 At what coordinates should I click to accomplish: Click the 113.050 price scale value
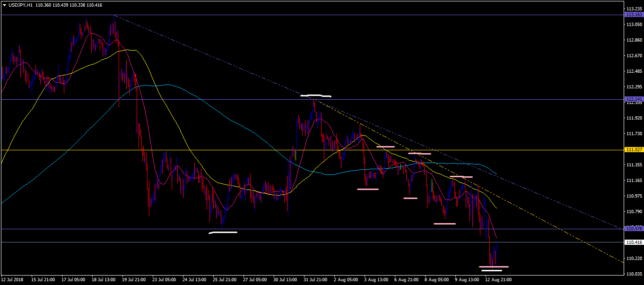click(634, 25)
